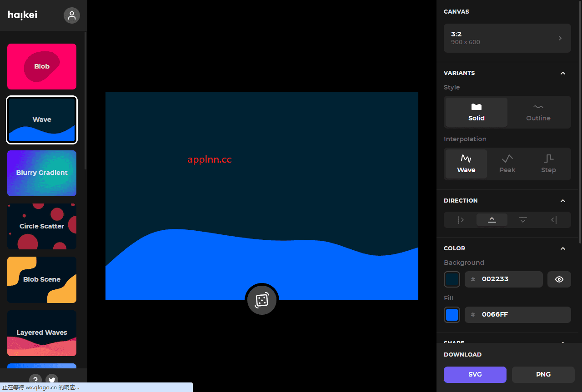This screenshot has width=582, height=392.
Task: Set direction to upward arrow
Action: click(x=492, y=220)
